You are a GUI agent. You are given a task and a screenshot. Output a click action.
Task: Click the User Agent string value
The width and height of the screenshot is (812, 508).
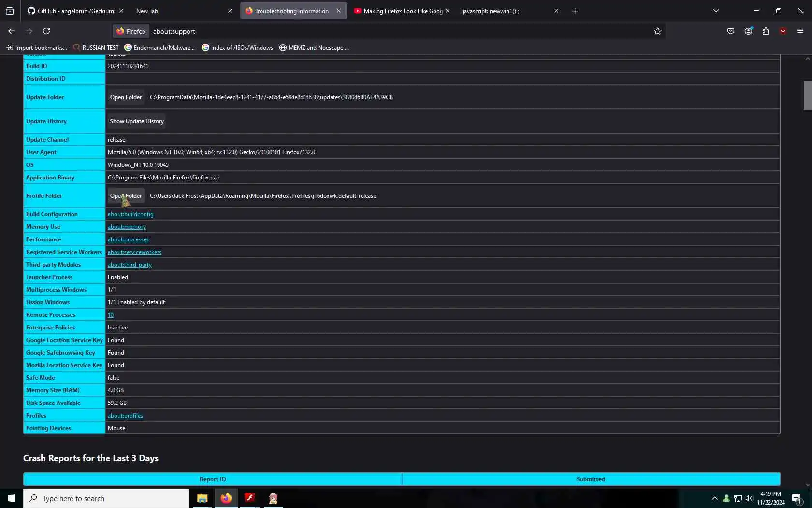point(211,152)
